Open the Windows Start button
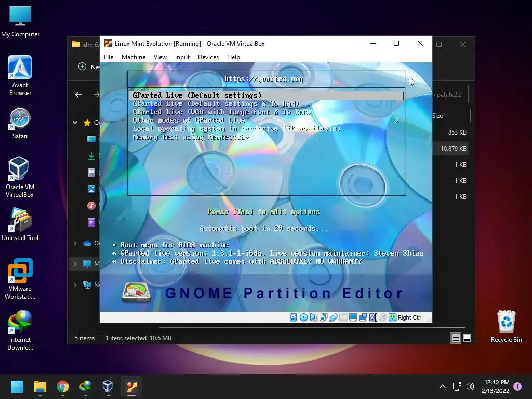 pos(17,387)
